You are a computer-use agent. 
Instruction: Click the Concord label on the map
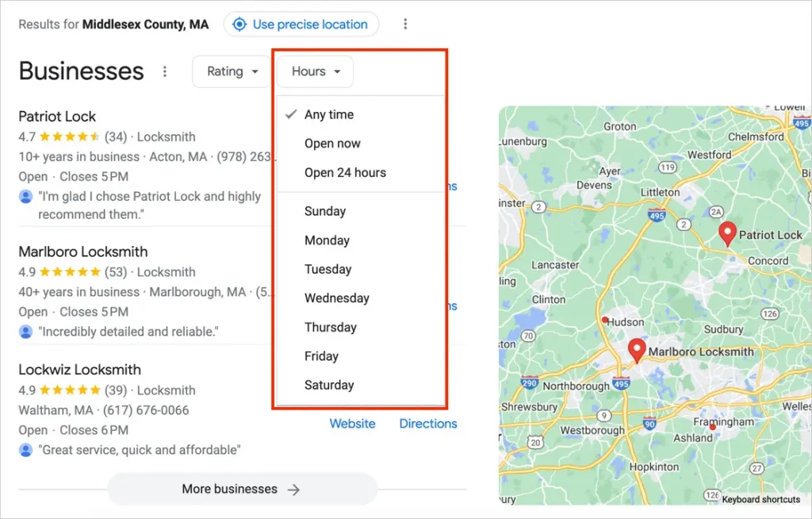768,261
